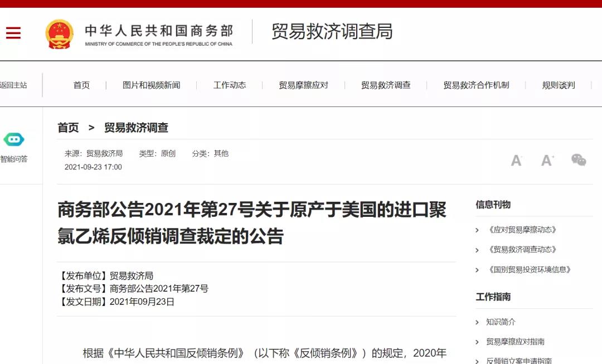
Task: Click 首页 in the breadcrumb
Action: coord(68,128)
